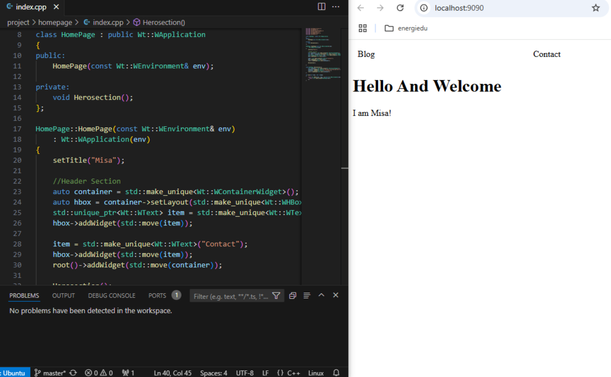Viewport: 611px width, 377px height.
Task: Collapse all problems in panel
Action: coord(293,296)
